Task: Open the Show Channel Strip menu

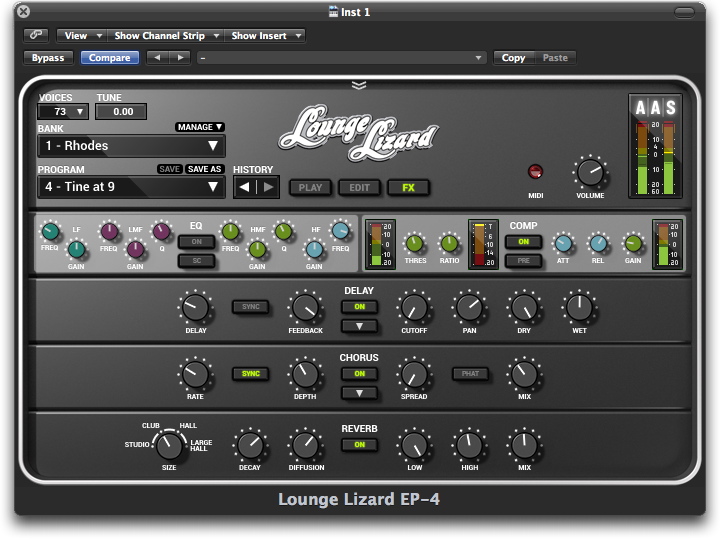Action: pyautogui.click(x=166, y=35)
